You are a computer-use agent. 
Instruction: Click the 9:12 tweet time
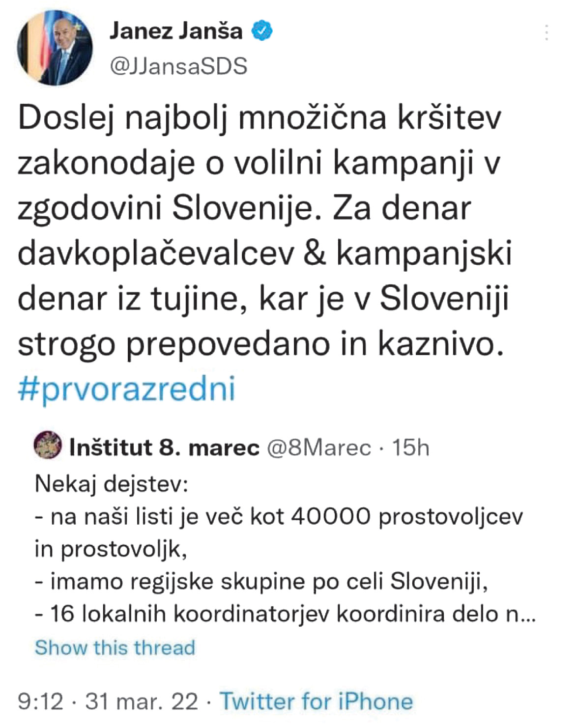[41, 701]
